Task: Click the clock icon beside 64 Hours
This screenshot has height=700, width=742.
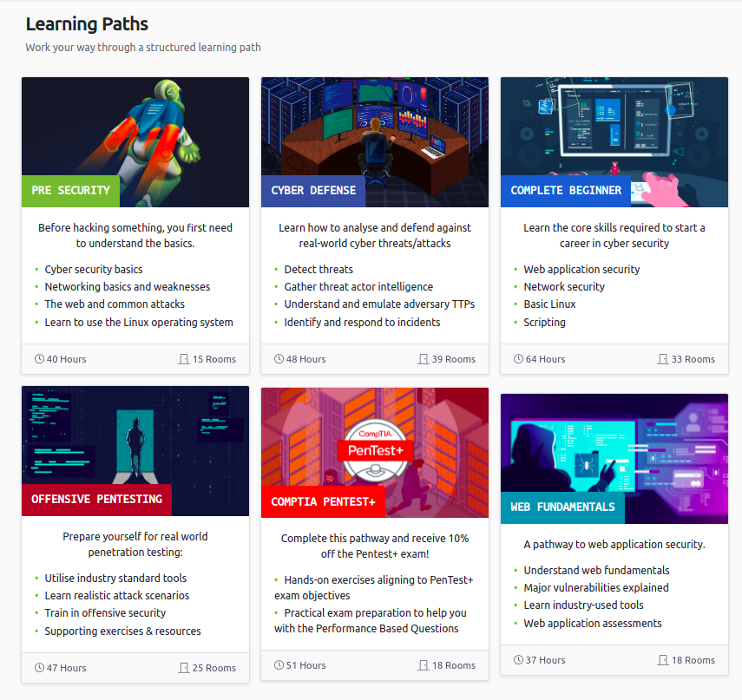Action: 518,359
